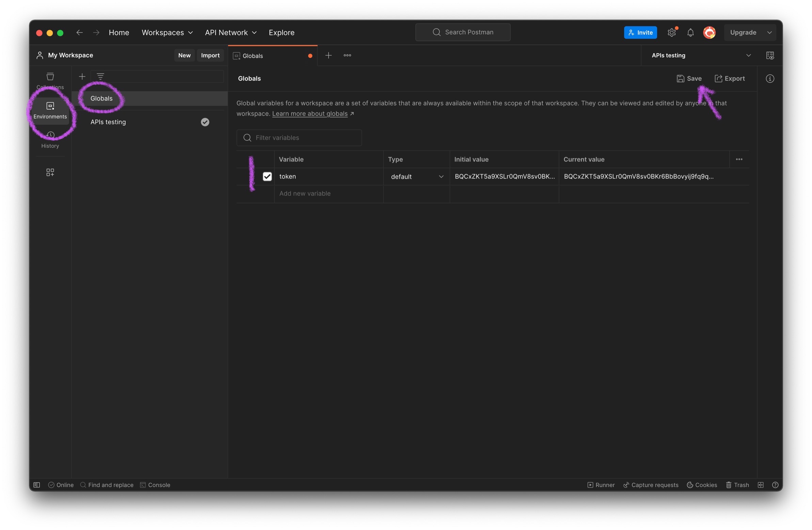Follow the Learn more about globals link

click(x=310, y=113)
